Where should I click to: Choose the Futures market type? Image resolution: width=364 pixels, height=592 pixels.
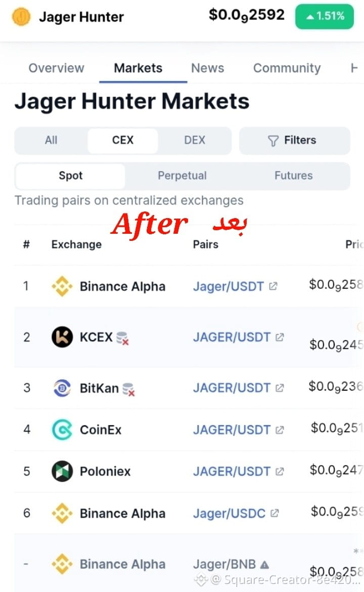293,176
